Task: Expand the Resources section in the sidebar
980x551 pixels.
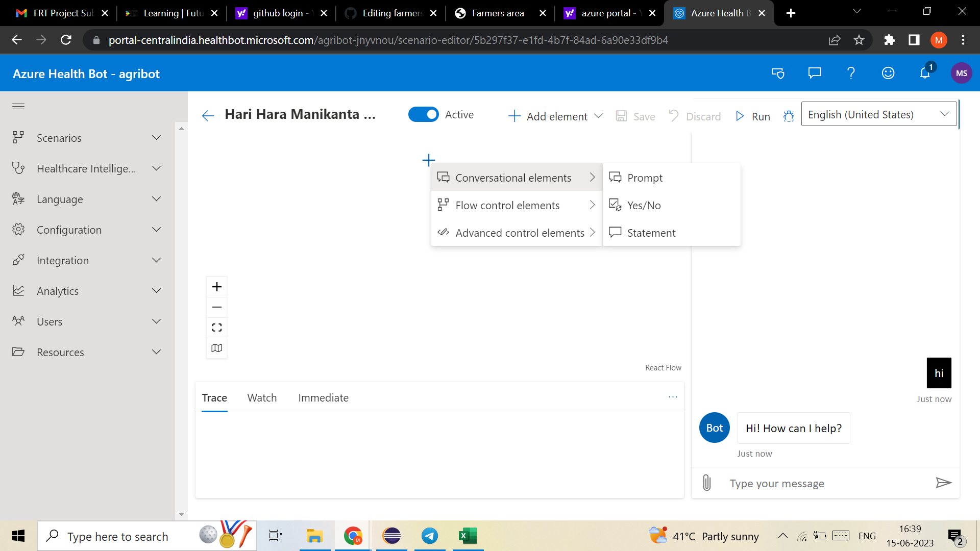Action: 60,352
